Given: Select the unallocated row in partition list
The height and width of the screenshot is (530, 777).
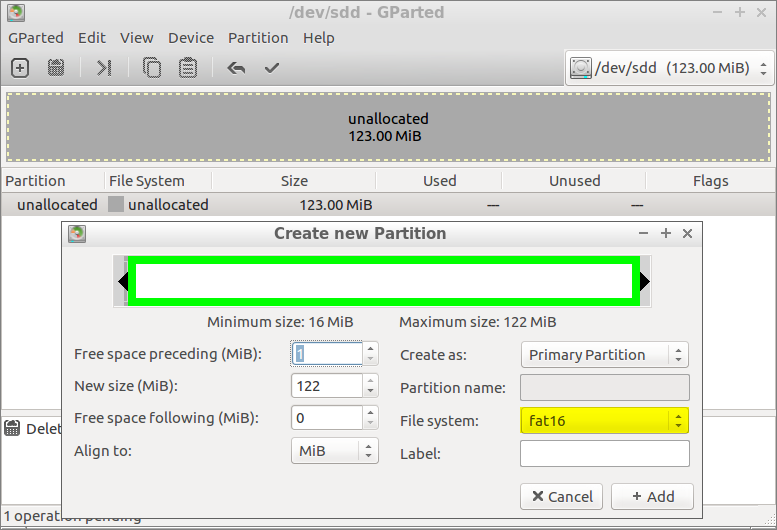Looking at the screenshot, I should [x=388, y=205].
